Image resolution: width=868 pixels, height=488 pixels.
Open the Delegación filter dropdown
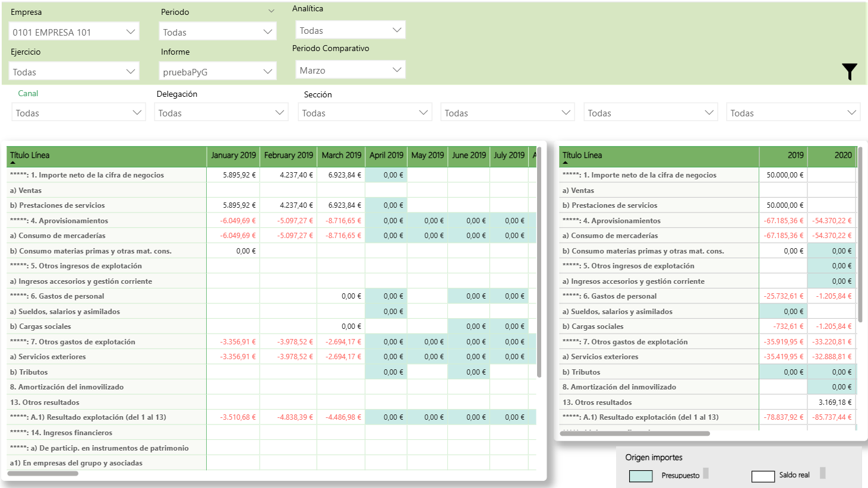point(221,113)
